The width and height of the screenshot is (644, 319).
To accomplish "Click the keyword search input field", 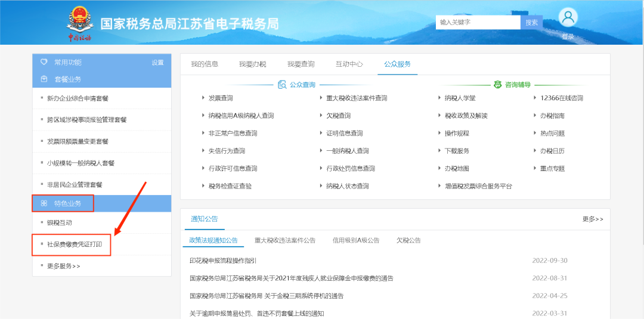I will pos(478,22).
